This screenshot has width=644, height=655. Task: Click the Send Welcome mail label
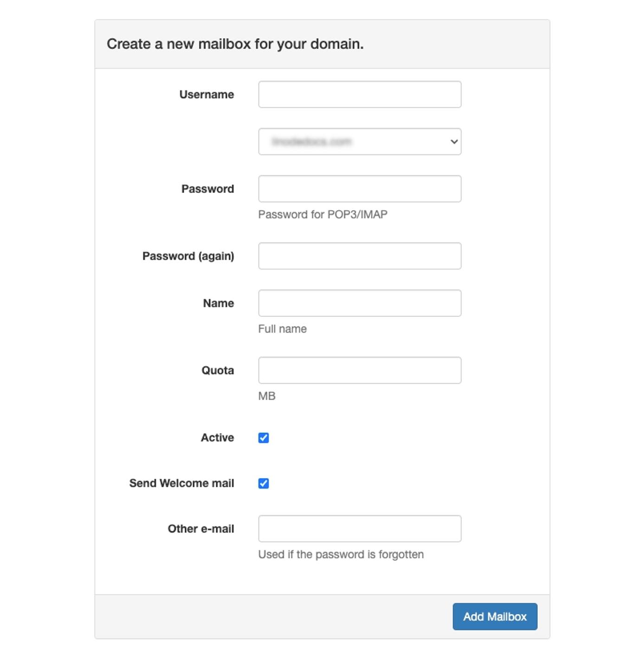(x=182, y=483)
